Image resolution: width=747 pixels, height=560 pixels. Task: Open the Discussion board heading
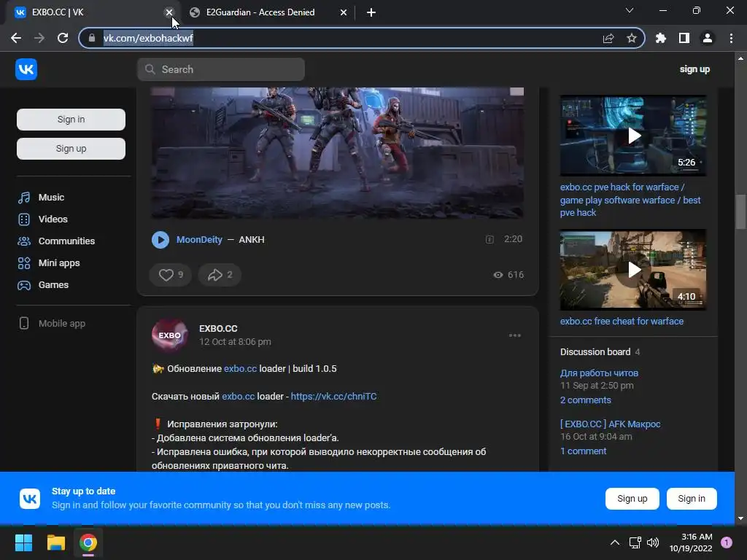595,352
